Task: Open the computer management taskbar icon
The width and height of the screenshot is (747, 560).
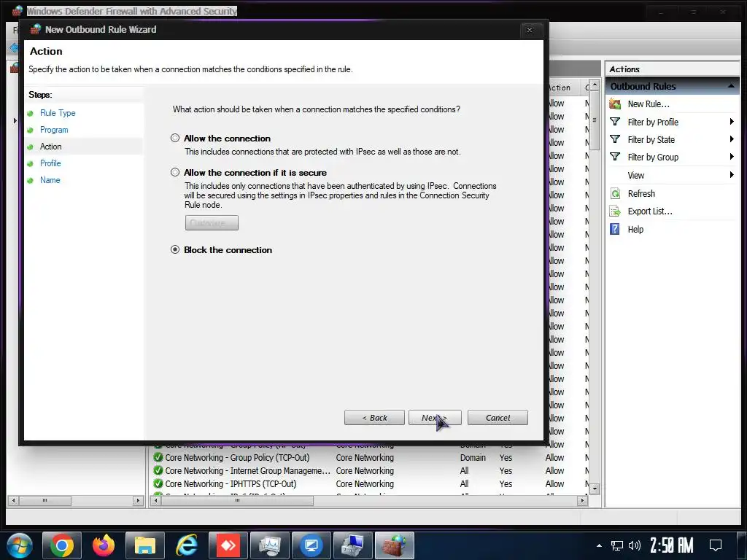Action: pyautogui.click(x=352, y=545)
